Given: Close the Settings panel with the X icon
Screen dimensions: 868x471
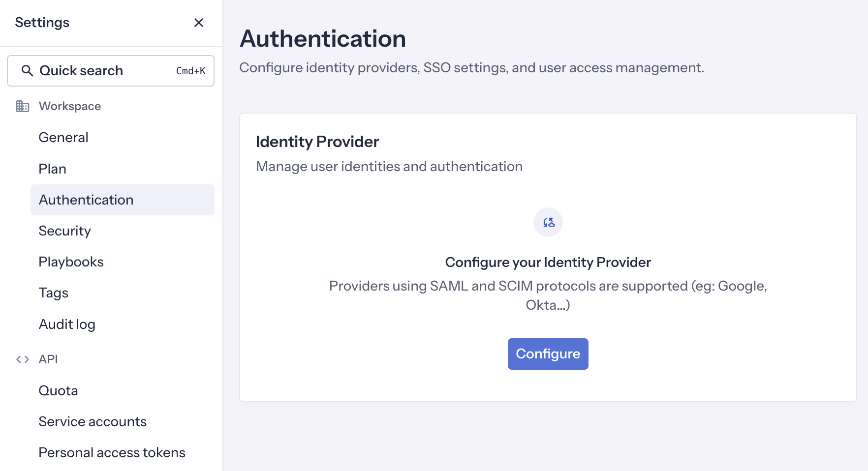Looking at the screenshot, I should pos(199,23).
